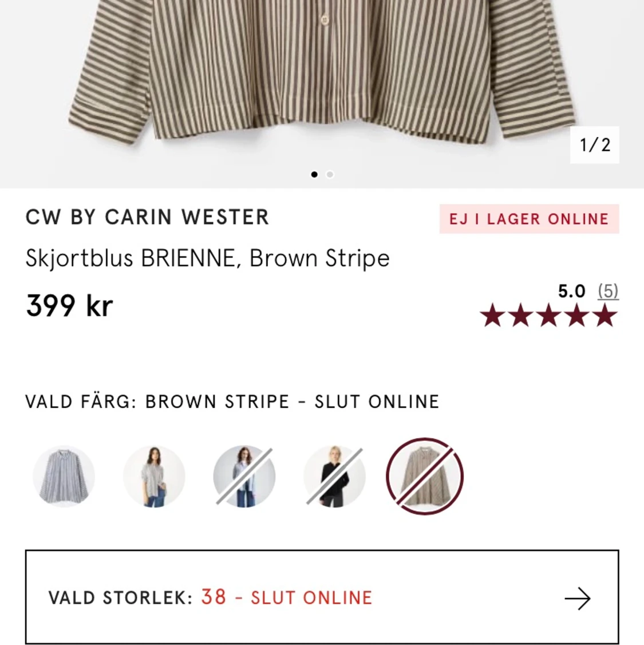Go to first image carousel dot
The image size is (644, 645).
314,174
